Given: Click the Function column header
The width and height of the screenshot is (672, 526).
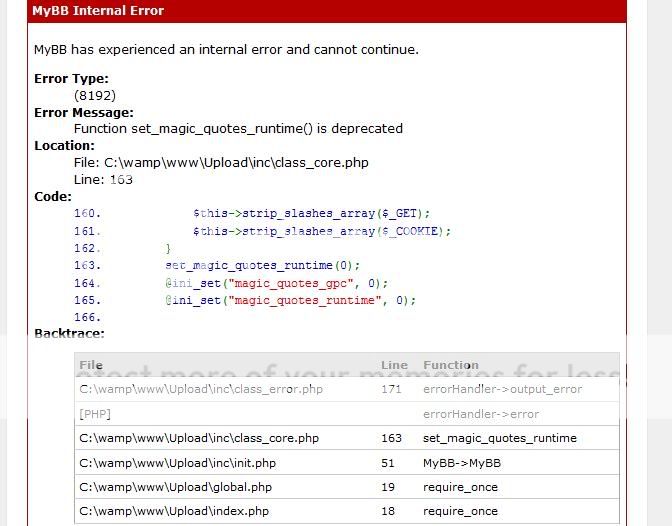Looking at the screenshot, I should (451, 365).
